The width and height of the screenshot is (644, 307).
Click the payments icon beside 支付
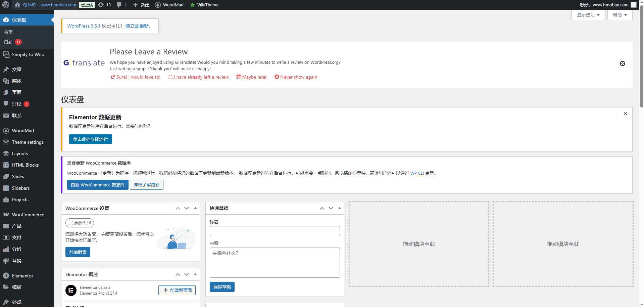pyautogui.click(x=6, y=237)
